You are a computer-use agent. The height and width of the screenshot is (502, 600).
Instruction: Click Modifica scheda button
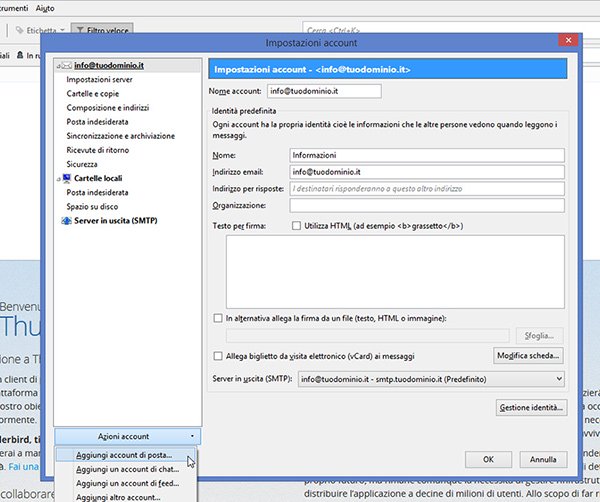[x=528, y=356]
